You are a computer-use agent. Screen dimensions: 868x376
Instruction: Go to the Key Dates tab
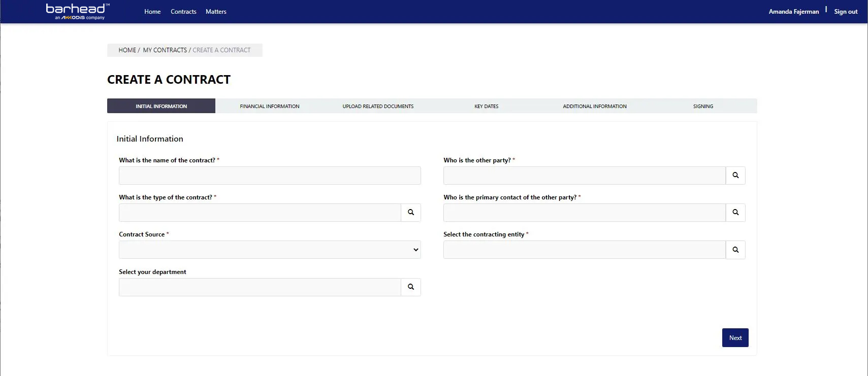coord(486,106)
